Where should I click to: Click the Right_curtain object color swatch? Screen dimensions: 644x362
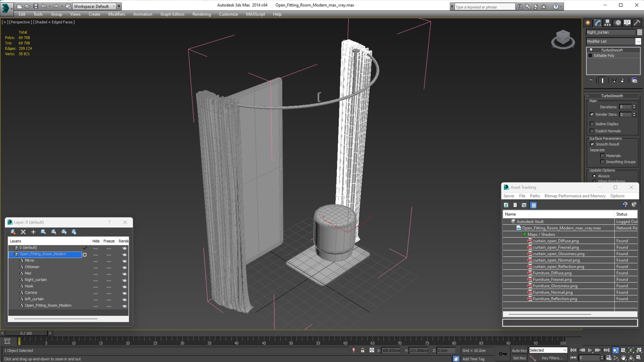(639, 32)
